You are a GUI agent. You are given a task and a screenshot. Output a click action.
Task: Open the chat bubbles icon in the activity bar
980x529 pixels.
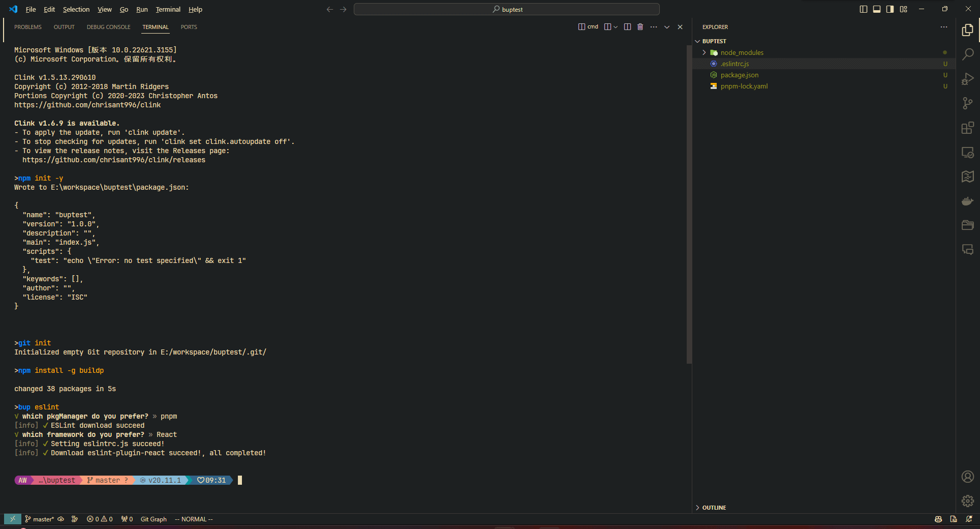[968, 250]
